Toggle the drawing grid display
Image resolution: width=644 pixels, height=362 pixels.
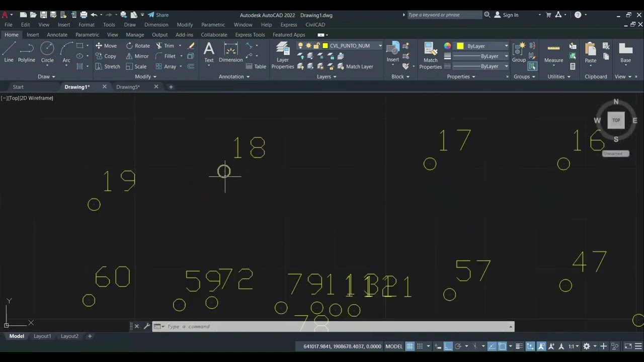point(410,346)
